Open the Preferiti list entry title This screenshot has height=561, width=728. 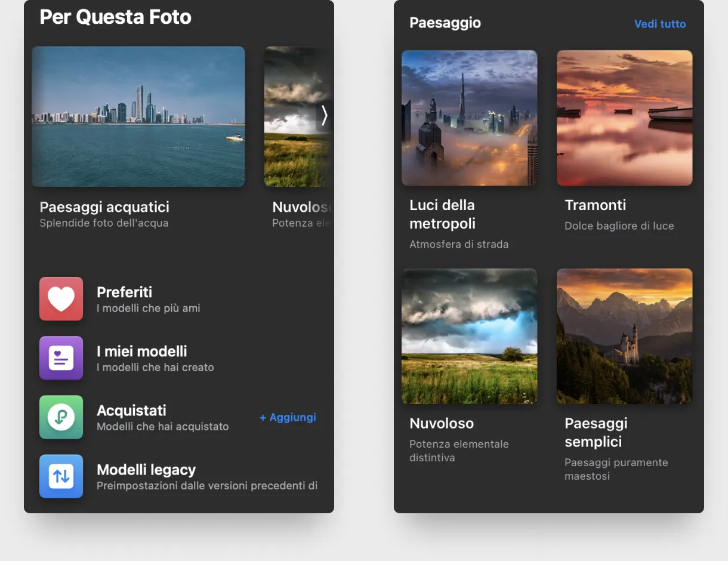point(124,292)
